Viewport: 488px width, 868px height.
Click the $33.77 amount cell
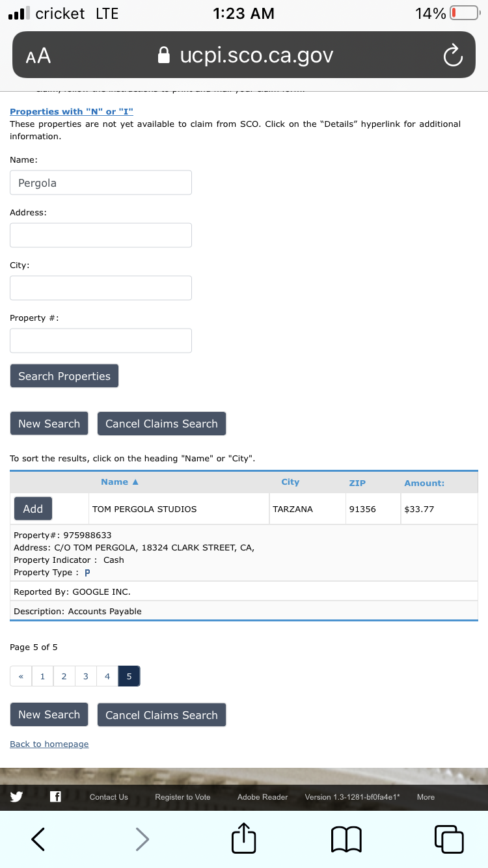(439, 509)
